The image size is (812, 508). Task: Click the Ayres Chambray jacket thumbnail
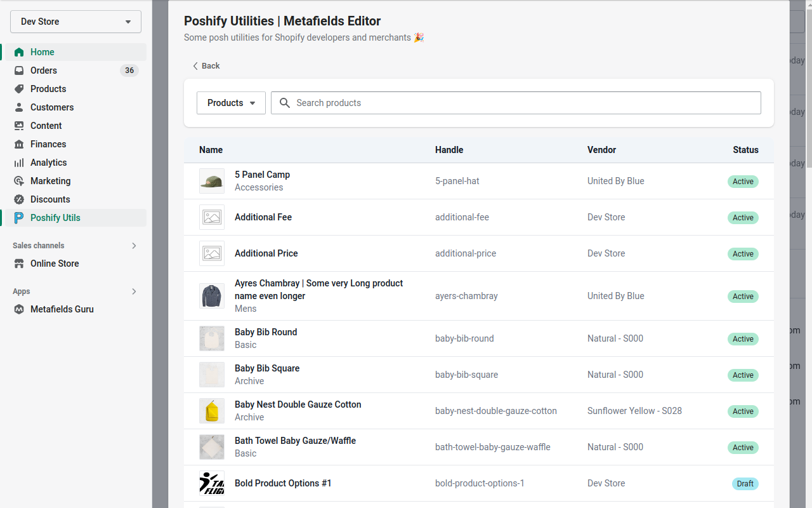click(x=212, y=296)
